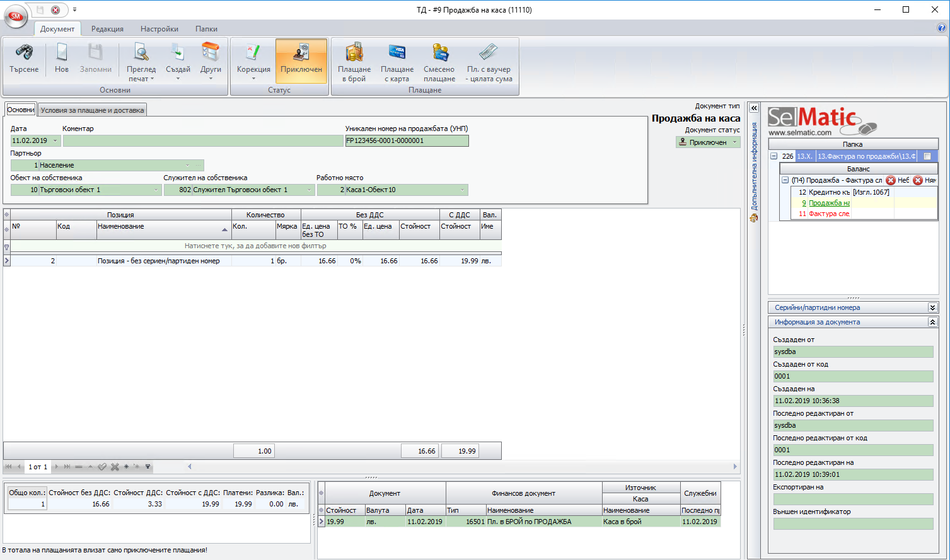
Task: Click the Дата column header in payments grid
Action: pos(426,510)
